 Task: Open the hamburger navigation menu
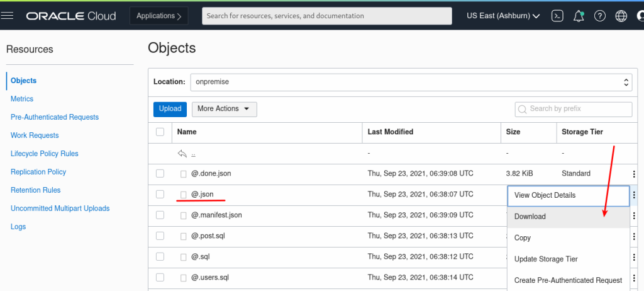click(8, 16)
